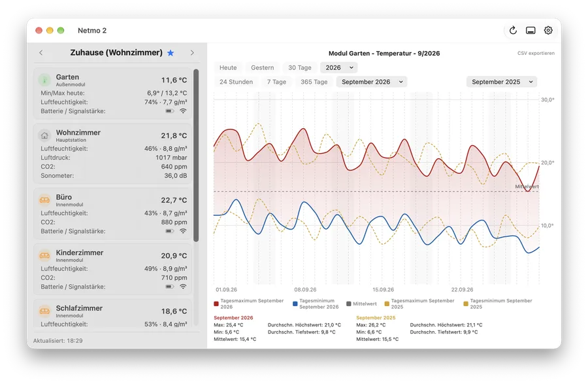
Task: Click the red September 2026 statistics heading
Action: [233, 318]
